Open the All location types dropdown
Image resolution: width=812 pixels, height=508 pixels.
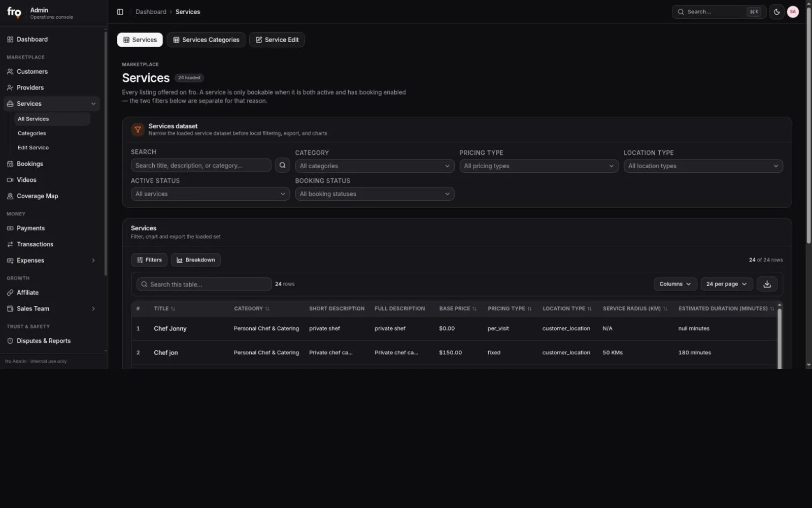pyautogui.click(x=703, y=166)
